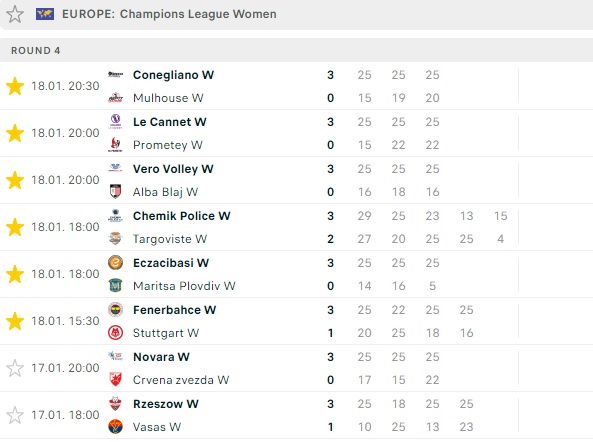Select the Le Cannet W team name
The height and width of the screenshot is (442, 593).
coord(170,122)
